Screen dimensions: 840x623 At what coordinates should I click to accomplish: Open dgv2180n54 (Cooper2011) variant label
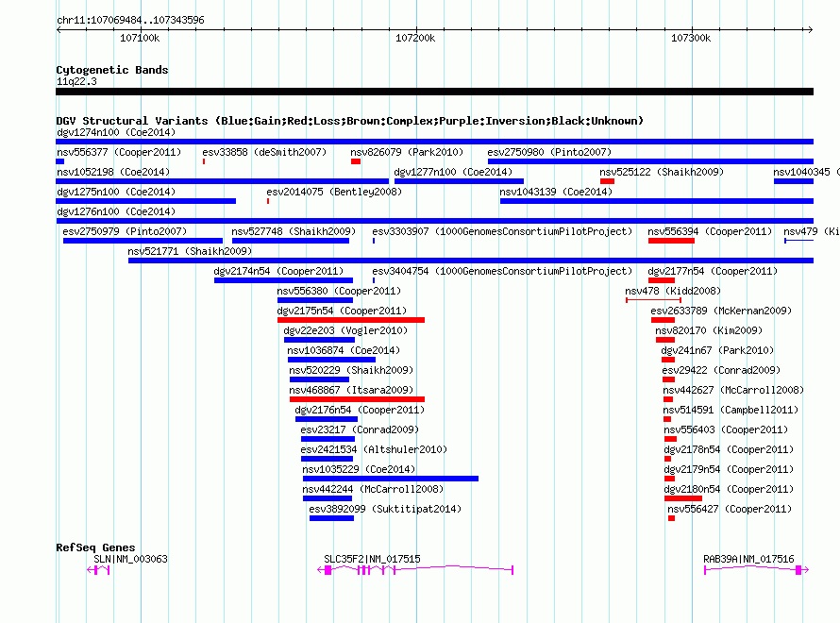[729, 489]
